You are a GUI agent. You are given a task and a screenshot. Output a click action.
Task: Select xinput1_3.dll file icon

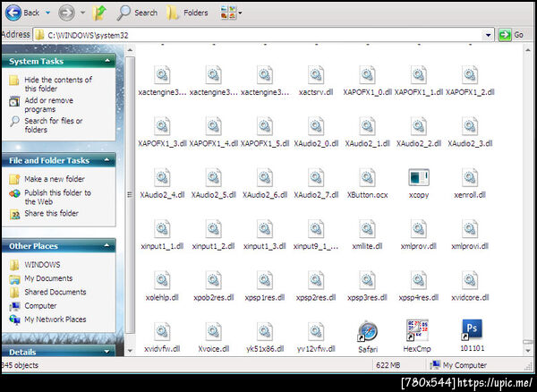265,229
